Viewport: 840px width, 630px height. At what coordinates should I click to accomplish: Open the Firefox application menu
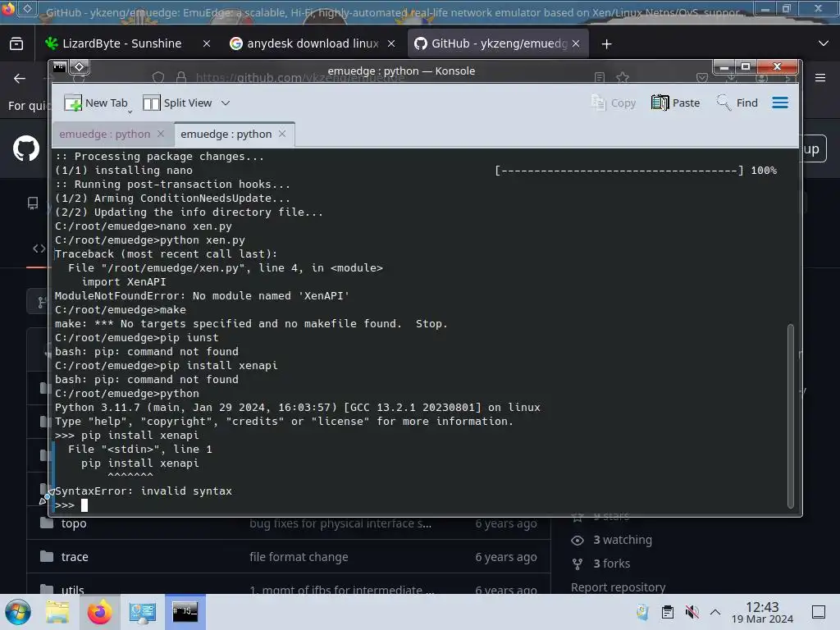[x=820, y=78]
